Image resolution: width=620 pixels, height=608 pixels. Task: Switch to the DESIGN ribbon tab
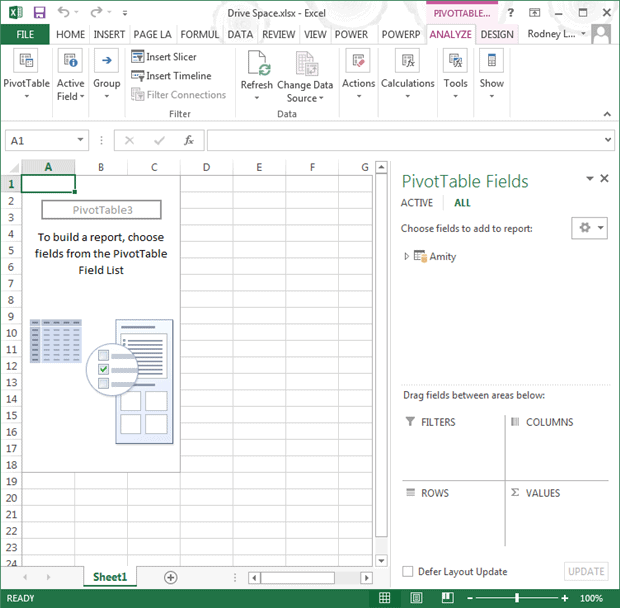[497, 34]
